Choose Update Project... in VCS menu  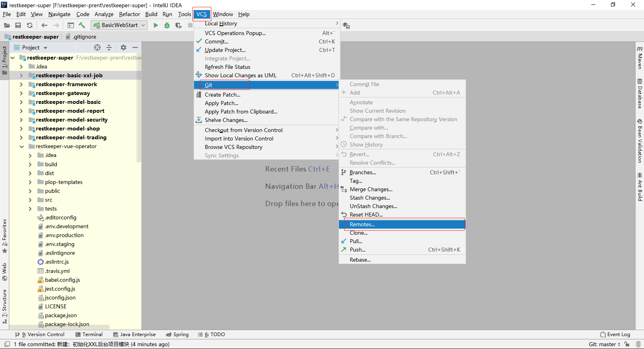point(267,50)
